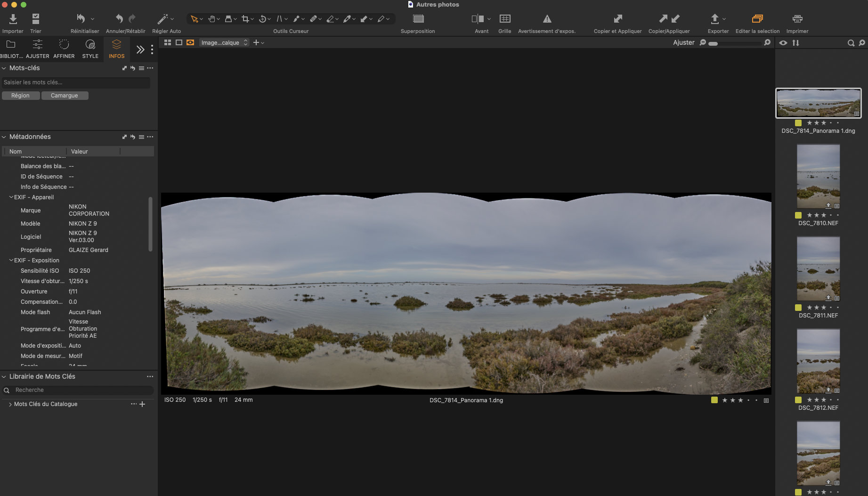Toggle the browser eye visibility icon
Image resolution: width=868 pixels, height=496 pixels.
[783, 43]
